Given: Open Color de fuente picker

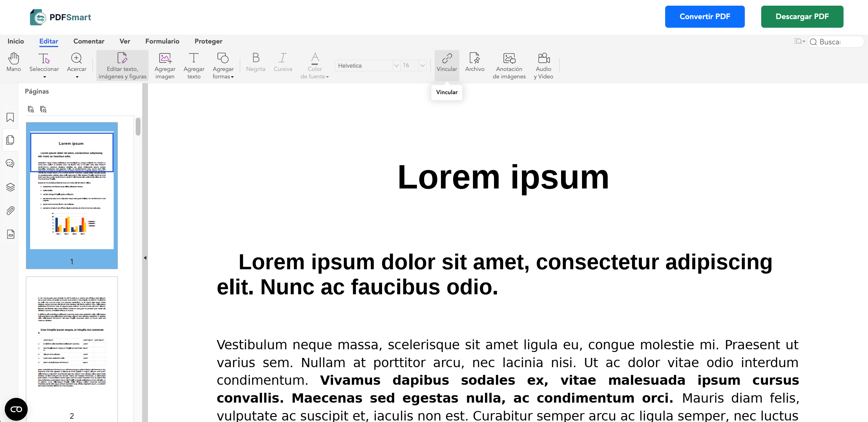Looking at the screenshot, I should (x=314, y=66).
